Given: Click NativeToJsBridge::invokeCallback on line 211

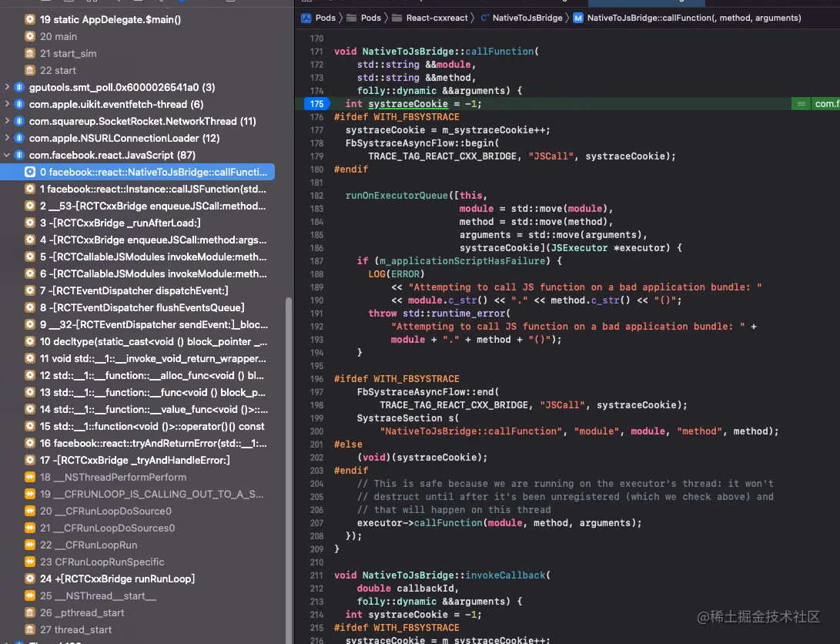Looking at the screenshot, I should 453,575.
